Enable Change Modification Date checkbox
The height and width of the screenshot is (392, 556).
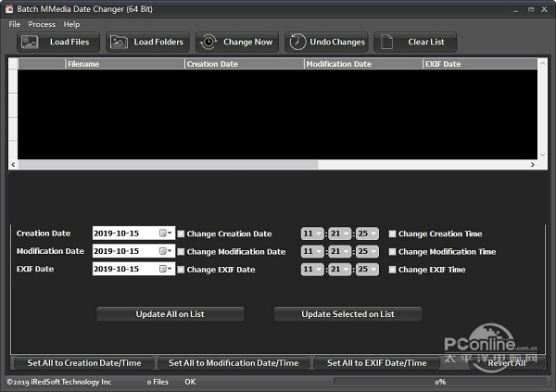pos(181,251)
